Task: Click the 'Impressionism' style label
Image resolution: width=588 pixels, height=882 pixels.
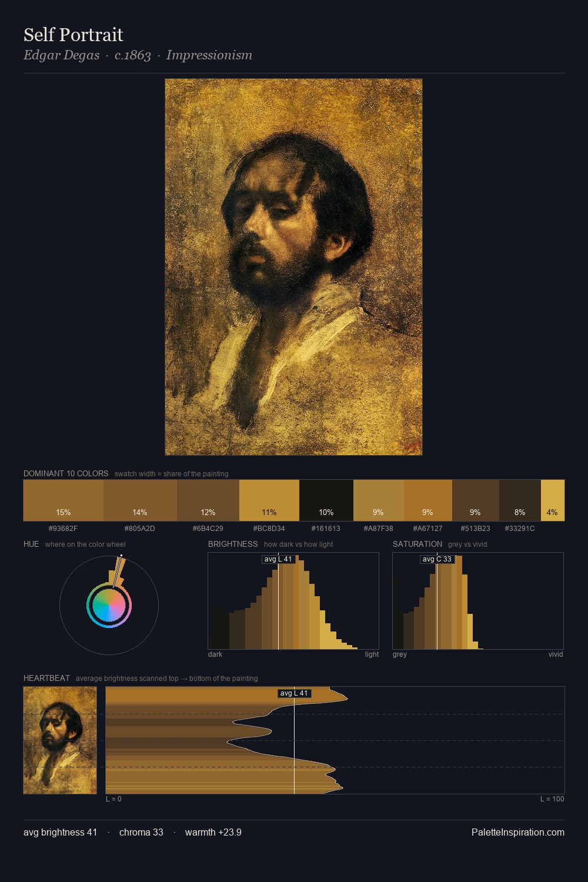Action: pyautogui.click(x=209, y=55)
